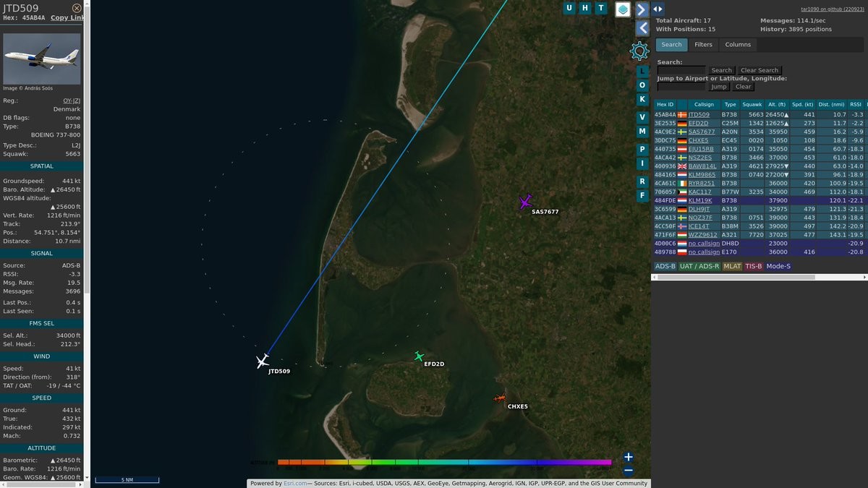
Task: Zoom out with the minus button
Action: (629, 471)
